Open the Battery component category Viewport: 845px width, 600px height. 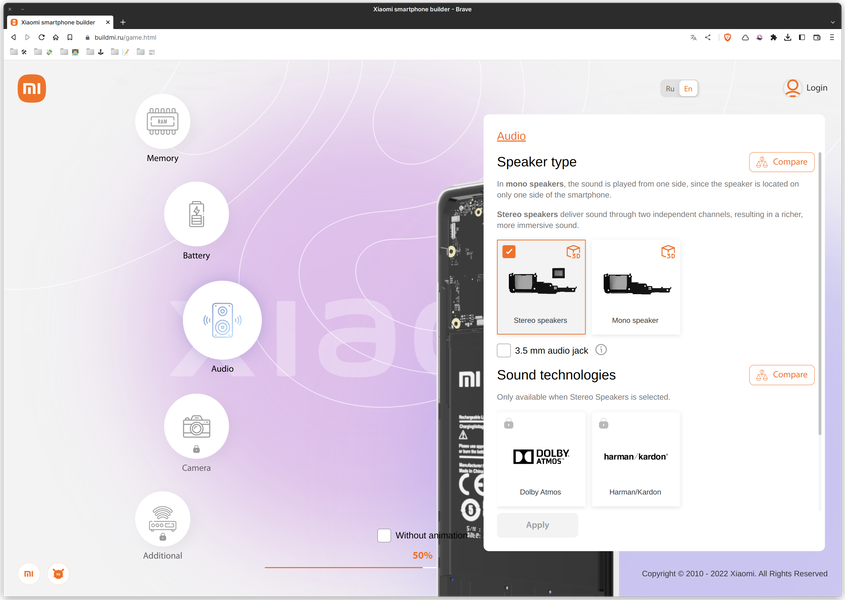pyautogui.click(x=196, y=214)
